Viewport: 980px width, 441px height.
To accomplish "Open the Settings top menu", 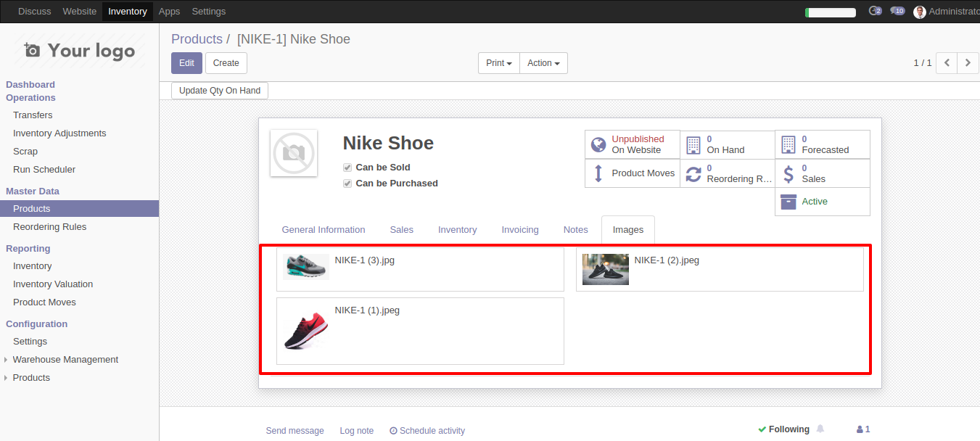I will pos(209,12).
